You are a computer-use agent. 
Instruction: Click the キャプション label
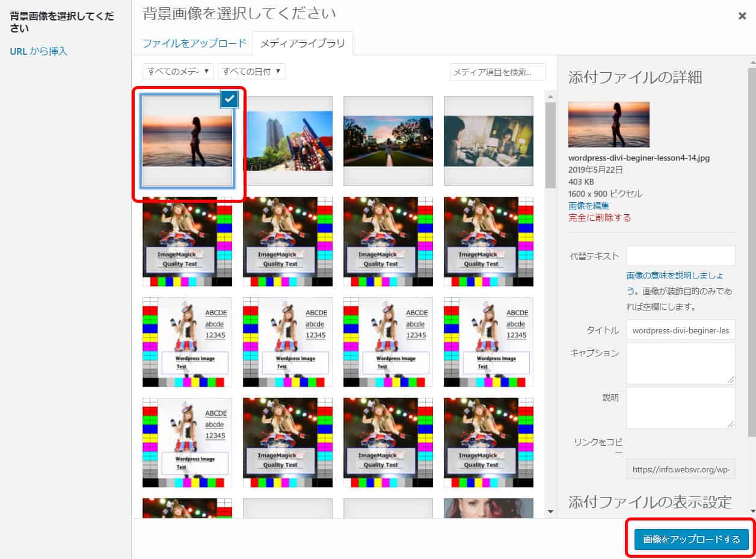coord(594,353)
